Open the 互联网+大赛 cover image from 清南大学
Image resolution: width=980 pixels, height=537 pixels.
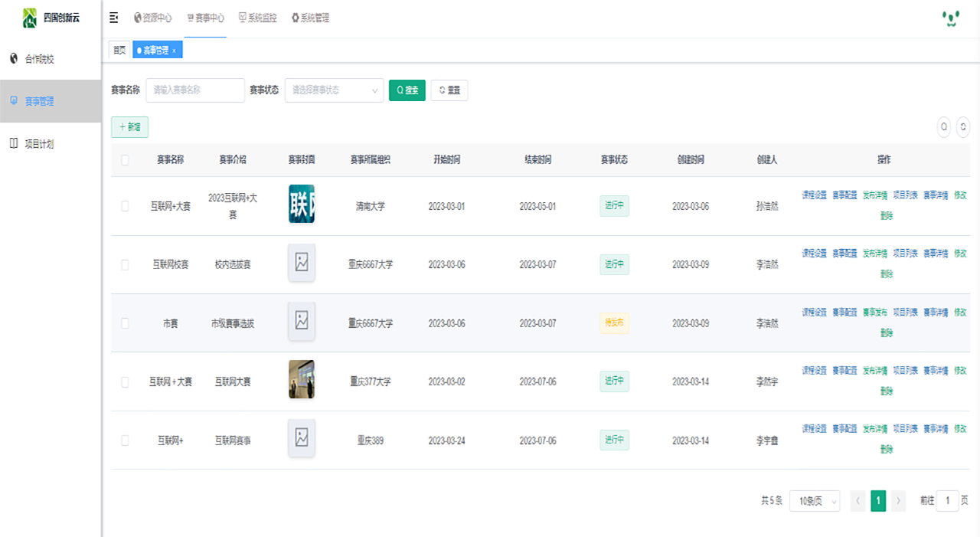coord(301,204)
